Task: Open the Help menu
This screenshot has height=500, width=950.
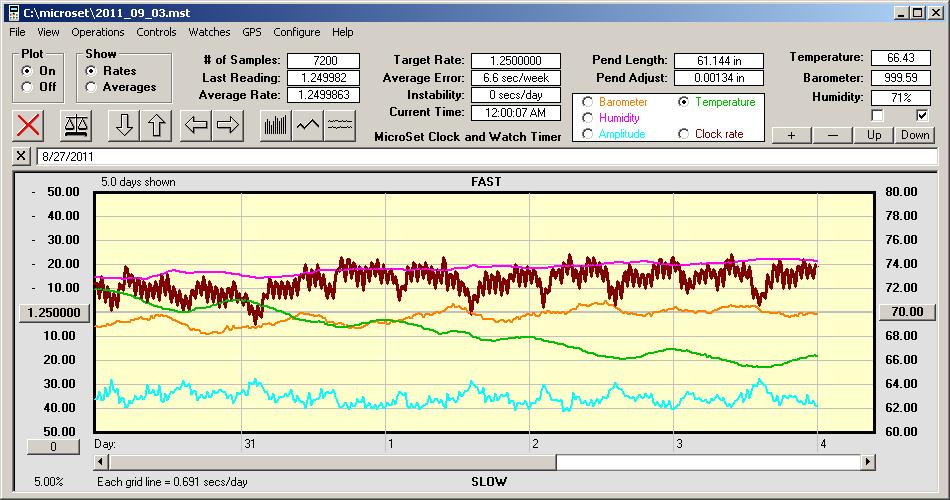Action: click(x=342, y=32)
